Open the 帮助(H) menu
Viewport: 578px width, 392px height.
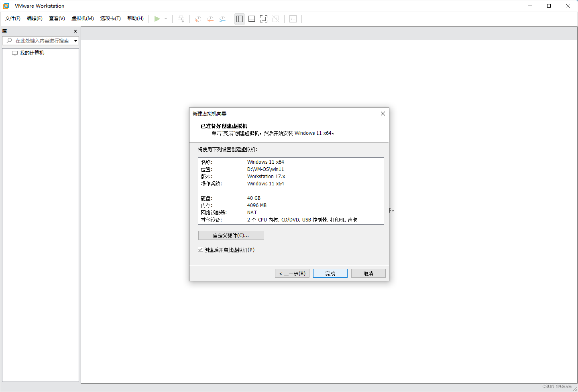tap(135, 18)
